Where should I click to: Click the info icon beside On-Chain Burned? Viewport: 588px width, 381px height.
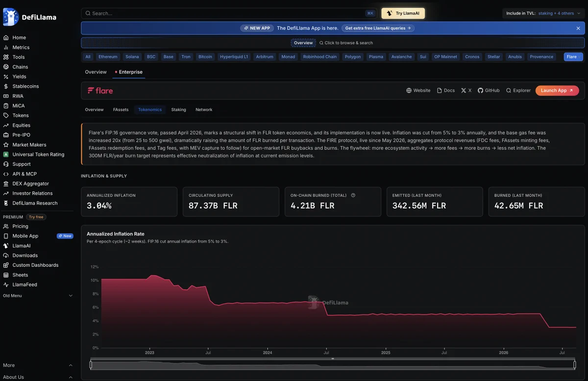click(353, 195)
